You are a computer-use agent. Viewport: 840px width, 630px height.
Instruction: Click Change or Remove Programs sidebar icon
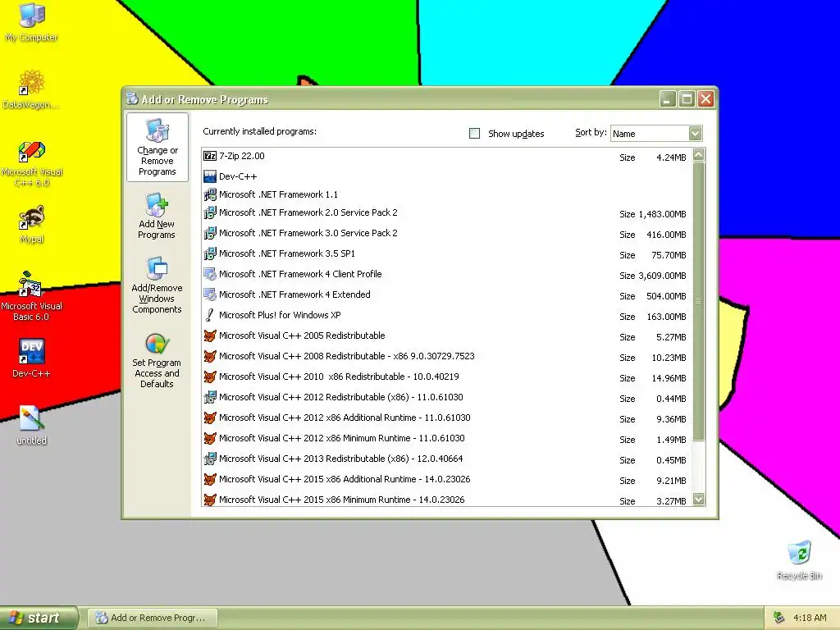pyautogui.click(x=157, y=147)
